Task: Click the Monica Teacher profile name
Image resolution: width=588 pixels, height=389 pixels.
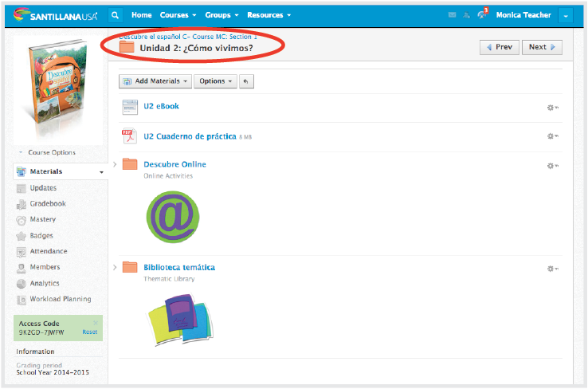Action: point(523,15)
